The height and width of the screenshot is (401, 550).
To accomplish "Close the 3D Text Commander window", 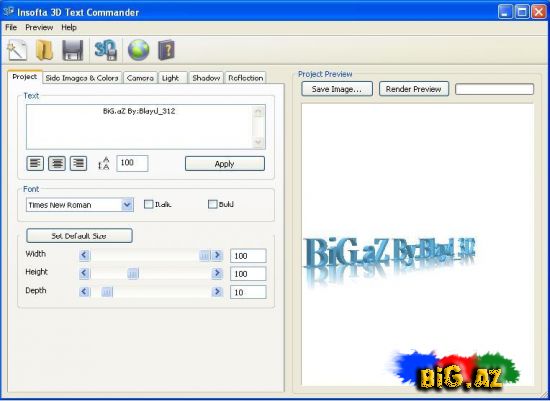I will tap(539, 12).
